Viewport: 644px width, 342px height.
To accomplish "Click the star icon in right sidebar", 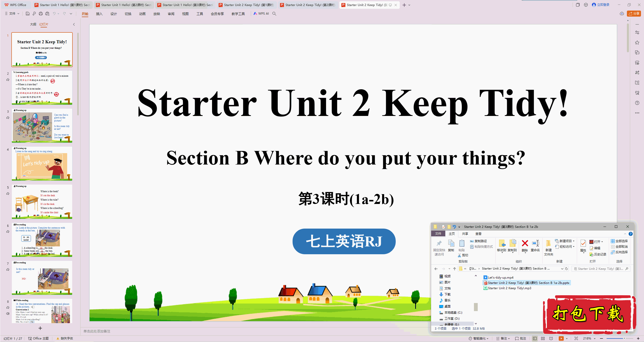I will 637,42.
